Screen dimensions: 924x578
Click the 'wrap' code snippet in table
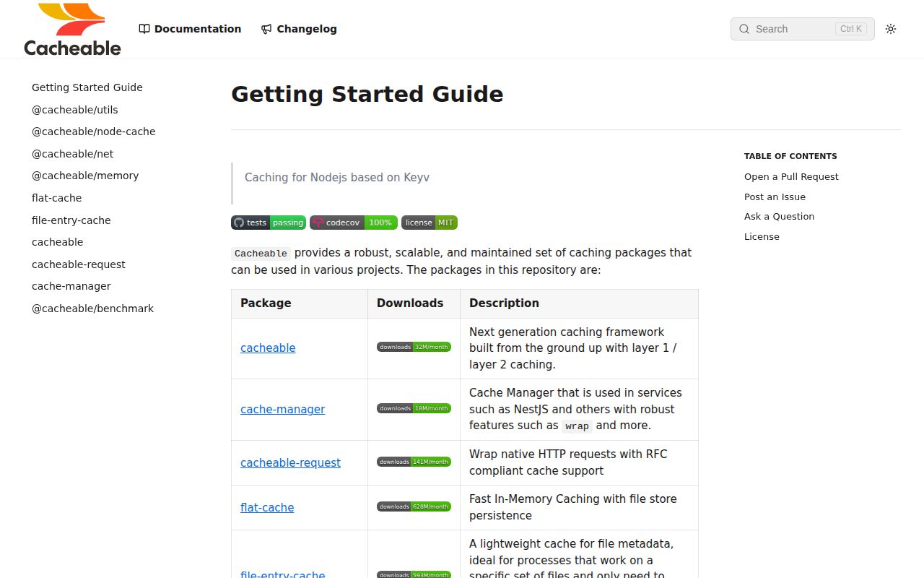577,426
